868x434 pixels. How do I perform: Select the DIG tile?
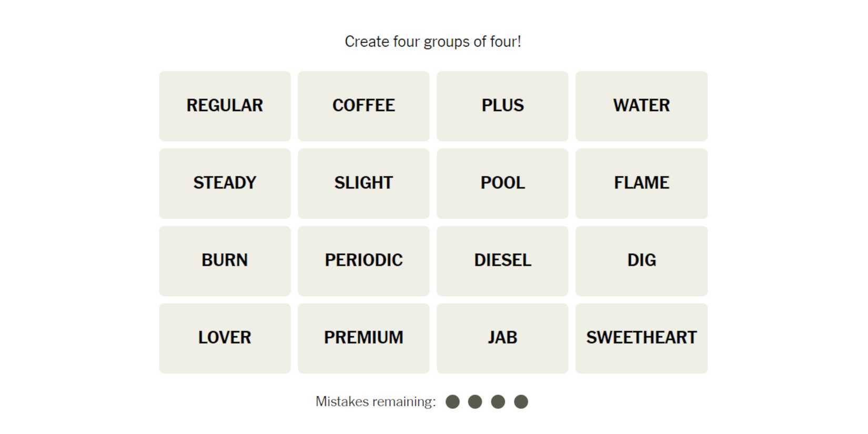tap(641, 260)
